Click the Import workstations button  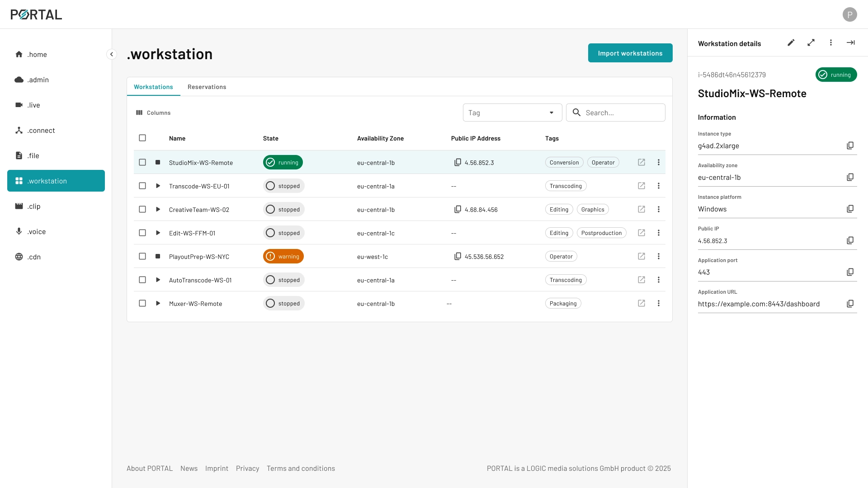coord(630,53)
